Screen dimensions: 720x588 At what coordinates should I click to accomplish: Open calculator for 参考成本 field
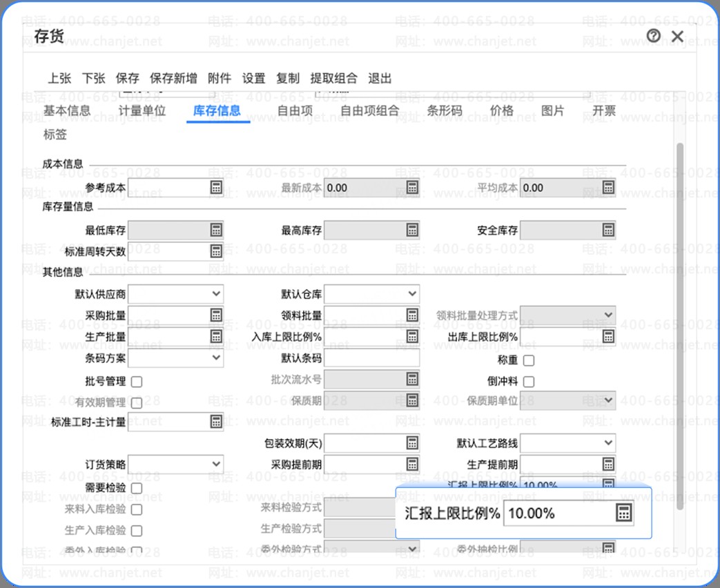pyautogui.click(x=216, y=188)
